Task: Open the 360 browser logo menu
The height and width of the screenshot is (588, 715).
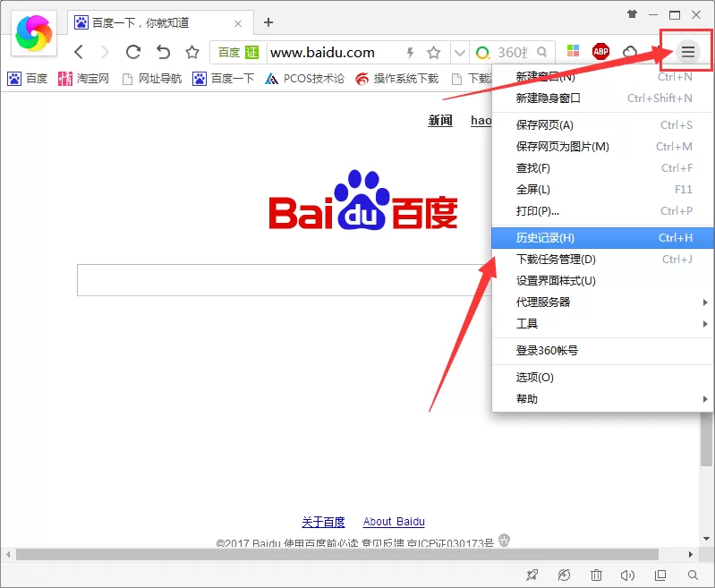Action: point(34,33)
